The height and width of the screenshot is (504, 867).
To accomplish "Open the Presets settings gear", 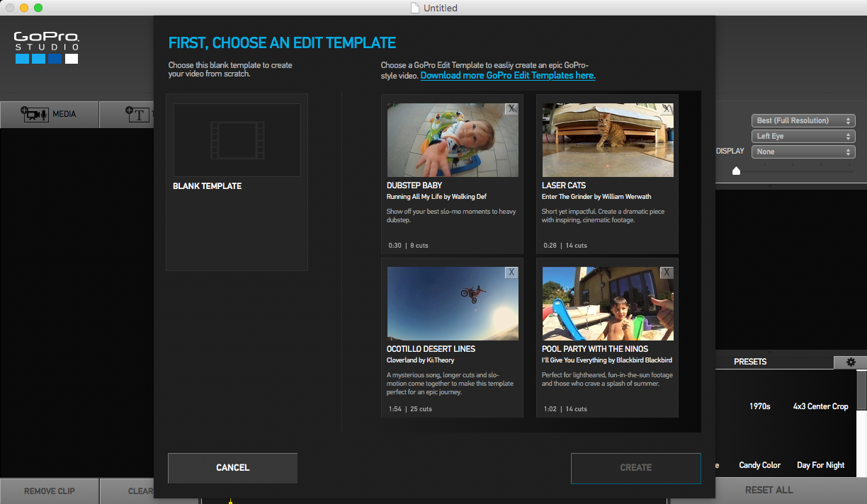I will click(849, 362).
